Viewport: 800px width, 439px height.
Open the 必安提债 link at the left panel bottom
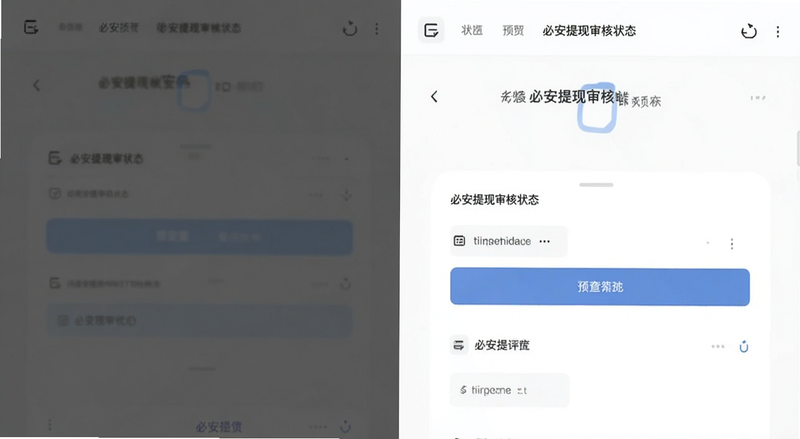coord(219,427)
